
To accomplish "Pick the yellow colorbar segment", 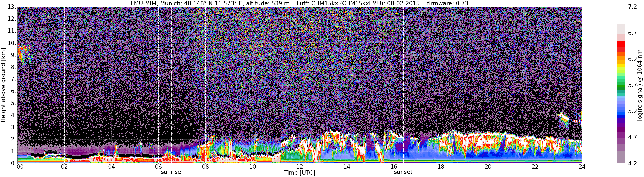I will pos(621,66).
